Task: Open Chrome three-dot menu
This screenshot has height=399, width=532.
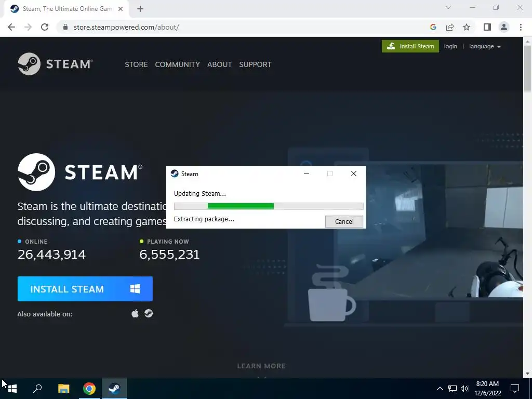Action: pos(521,27)
